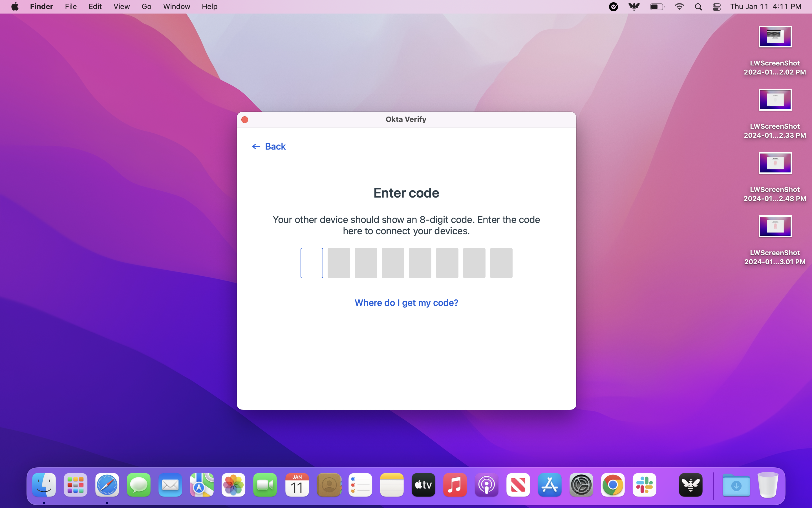Select the sixth code digit box
812x508 pixels.
[447, 263]
